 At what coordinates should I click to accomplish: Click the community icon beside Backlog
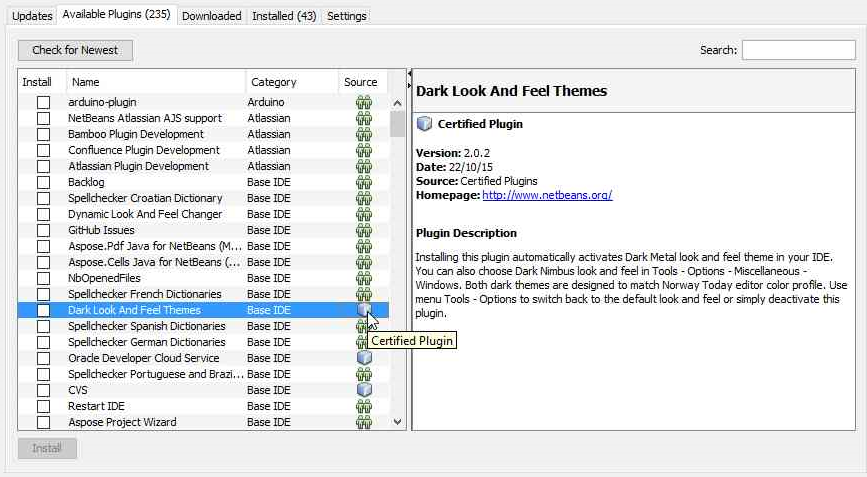tap(363, 182)
